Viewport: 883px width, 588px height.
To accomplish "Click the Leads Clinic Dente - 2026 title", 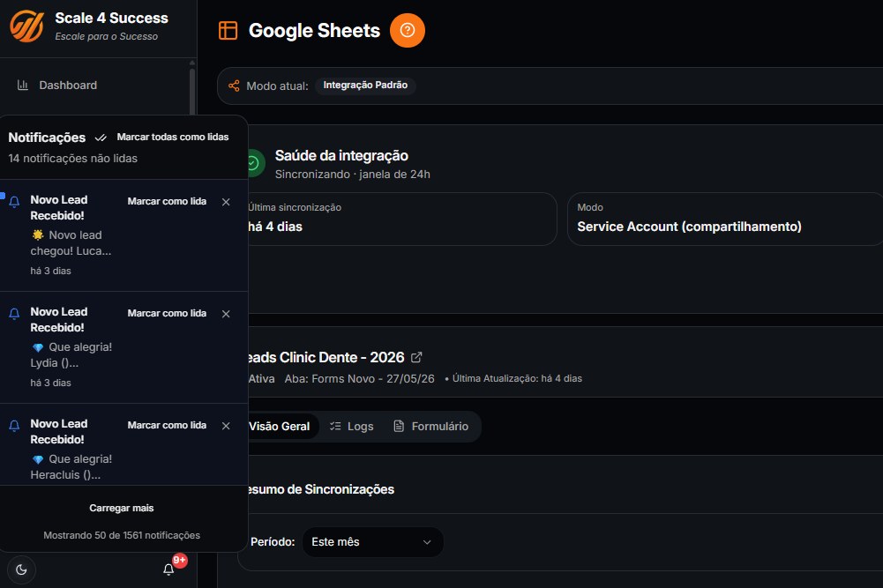I will 326,357.
